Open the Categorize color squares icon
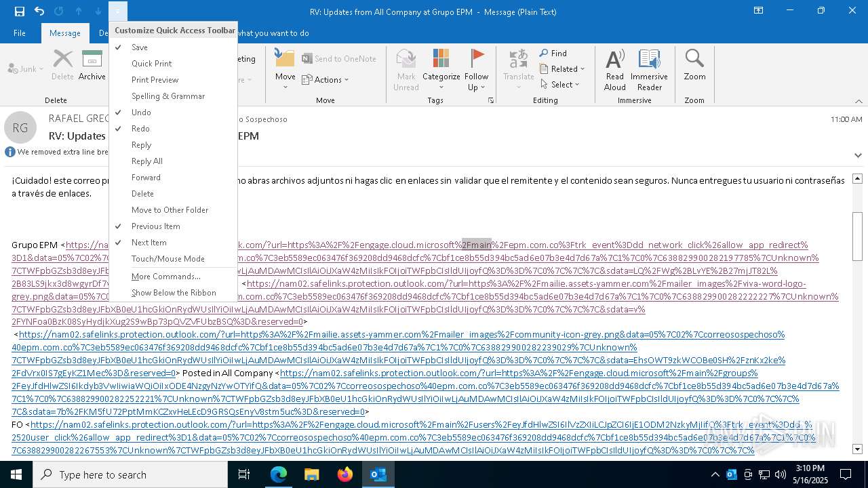Screen dimensions: 868x488 pos(441,59)
